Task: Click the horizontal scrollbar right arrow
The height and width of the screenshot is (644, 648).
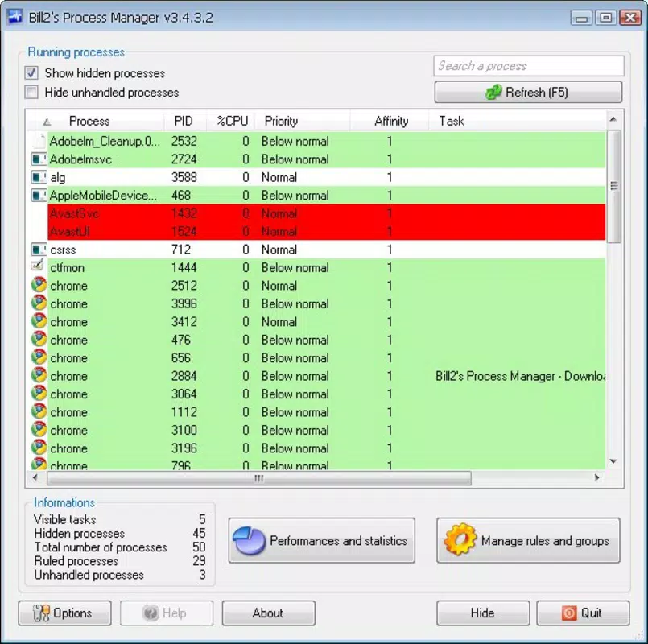Action: [x=597, y=477]
